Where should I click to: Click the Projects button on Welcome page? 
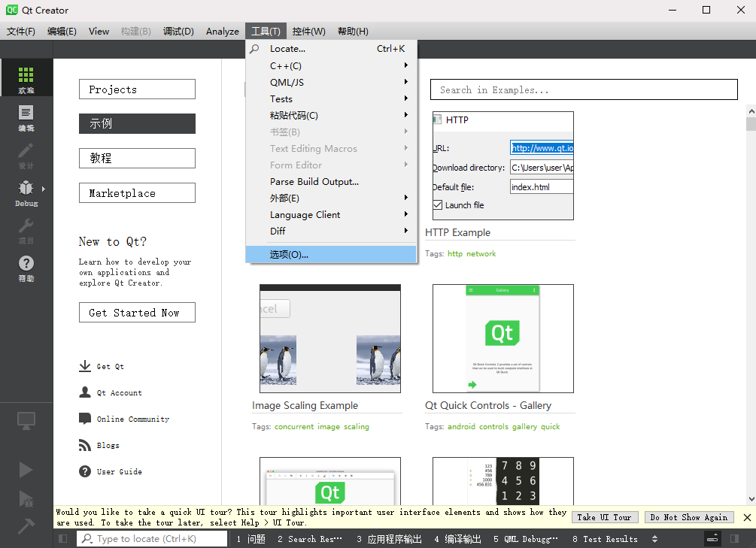[x=138, y=89]
